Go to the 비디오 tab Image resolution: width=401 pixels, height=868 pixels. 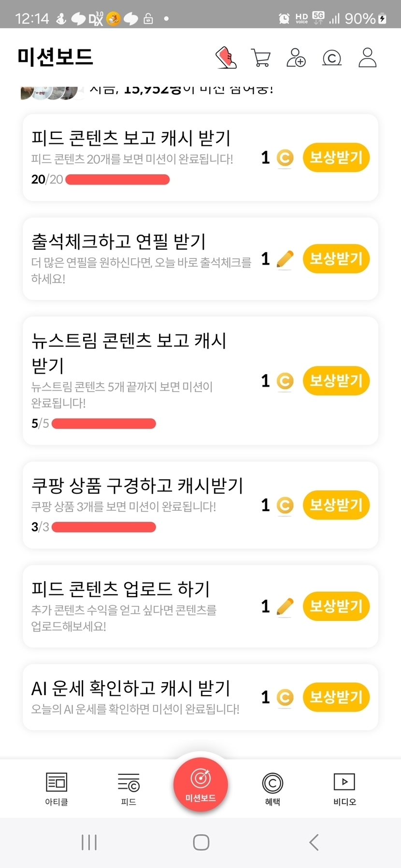coord(344,788)
